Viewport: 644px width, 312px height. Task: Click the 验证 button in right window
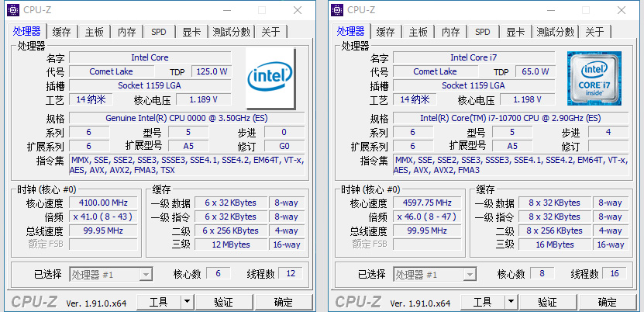(x=547, y=302)
